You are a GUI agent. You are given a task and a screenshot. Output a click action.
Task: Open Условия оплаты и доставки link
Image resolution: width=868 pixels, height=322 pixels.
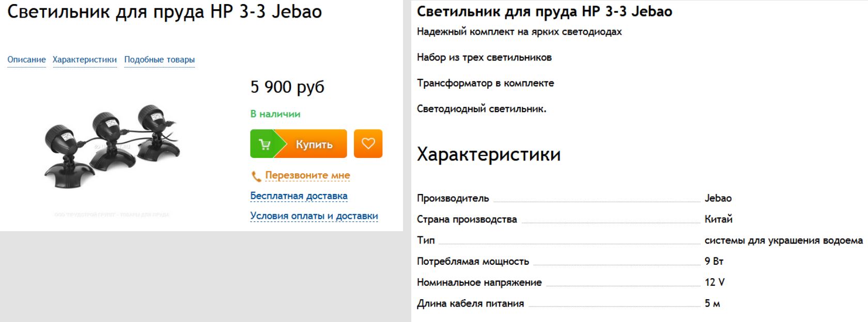(x=314, y=216)
